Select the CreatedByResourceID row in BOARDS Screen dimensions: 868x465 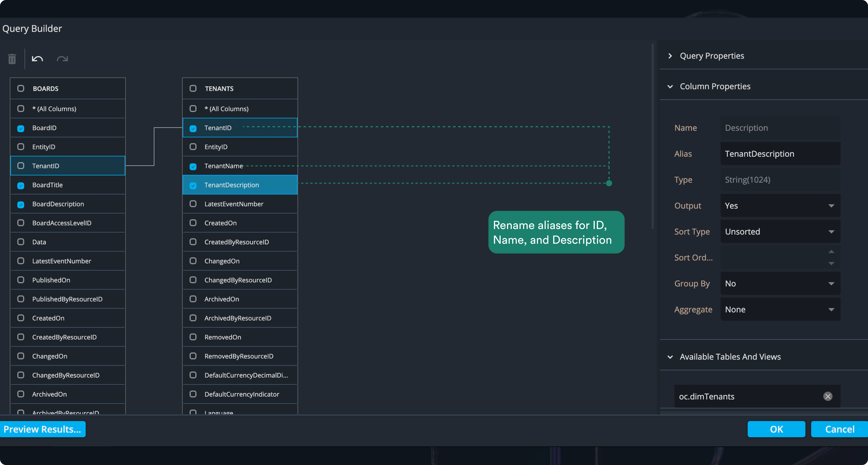(68, 337)
